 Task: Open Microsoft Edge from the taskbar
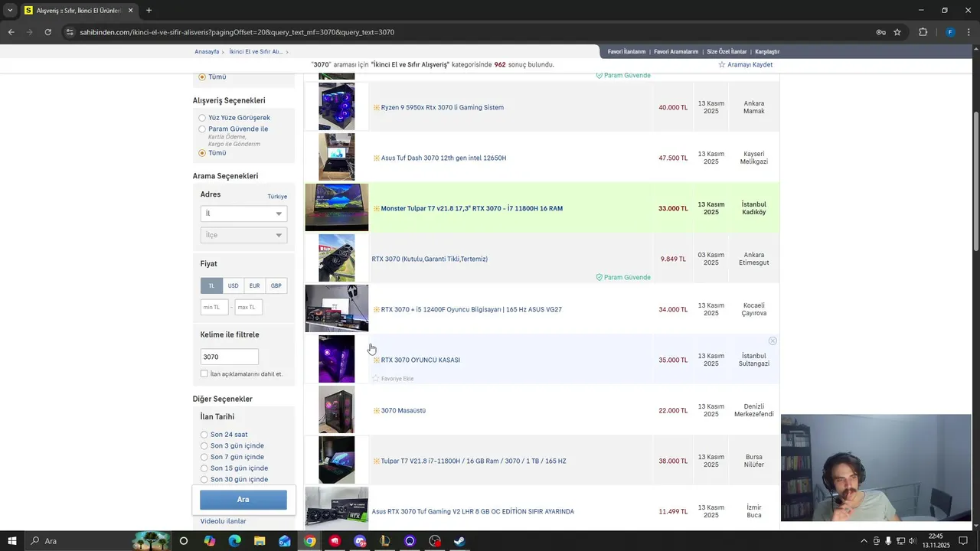point(234,541)
